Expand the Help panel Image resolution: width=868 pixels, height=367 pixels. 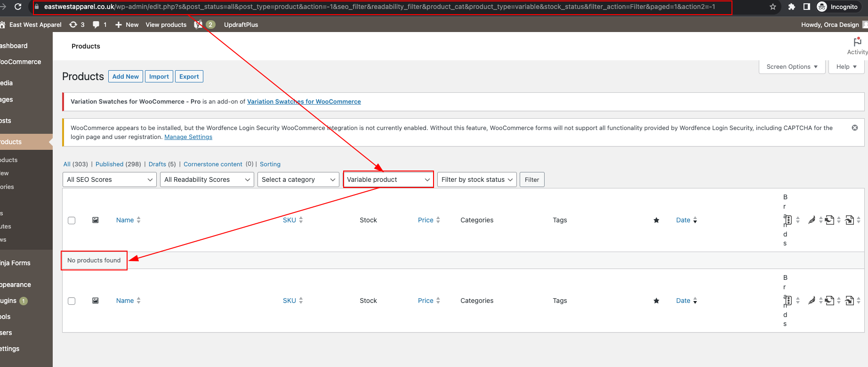(846, 67)
